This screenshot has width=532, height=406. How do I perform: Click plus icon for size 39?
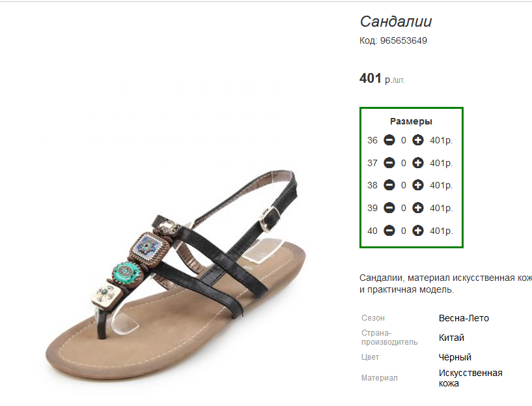point(417,208)
